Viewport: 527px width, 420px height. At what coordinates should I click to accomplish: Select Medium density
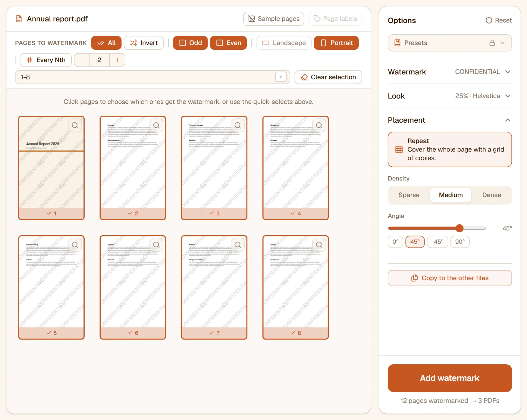pos(451,195)
